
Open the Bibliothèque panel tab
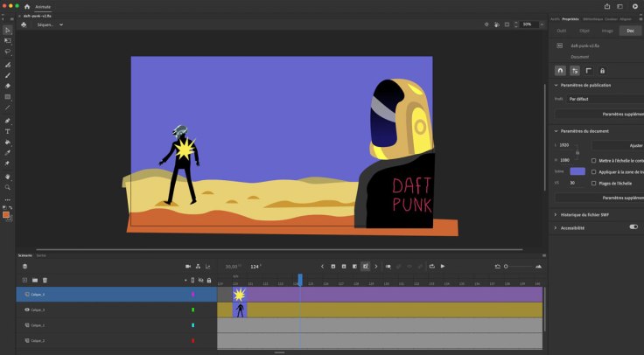[x=592, y=19]
